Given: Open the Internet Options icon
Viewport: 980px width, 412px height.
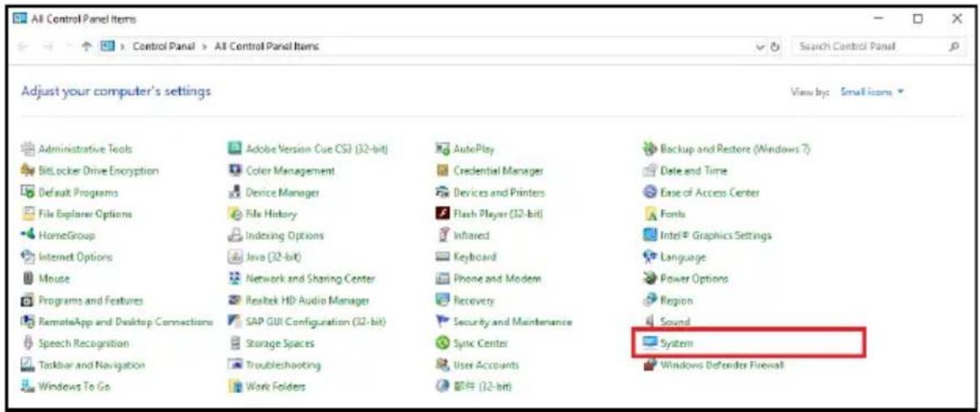Looking at the screenshot, I should pos(27,256).
